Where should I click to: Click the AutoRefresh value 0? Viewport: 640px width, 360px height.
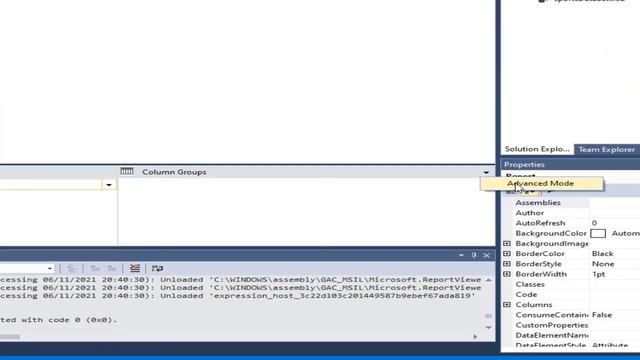(594, 223)
